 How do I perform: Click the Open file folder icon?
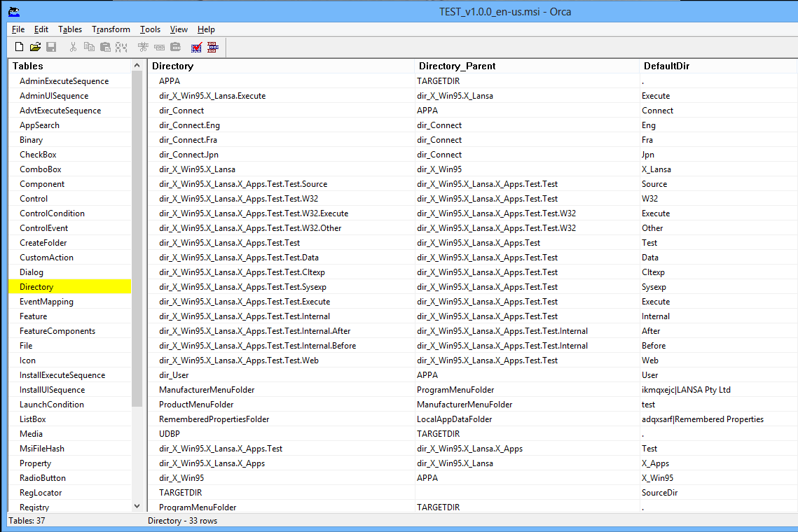(35, 47)
